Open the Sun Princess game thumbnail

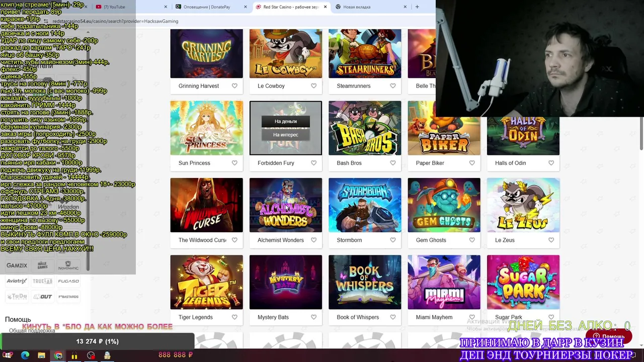point(206,128)
